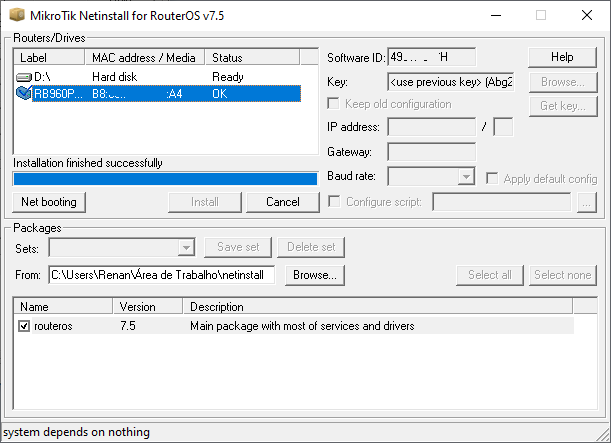Toggle Keep old configuration checkbox

pyautogui.click(x=333, y=104)
